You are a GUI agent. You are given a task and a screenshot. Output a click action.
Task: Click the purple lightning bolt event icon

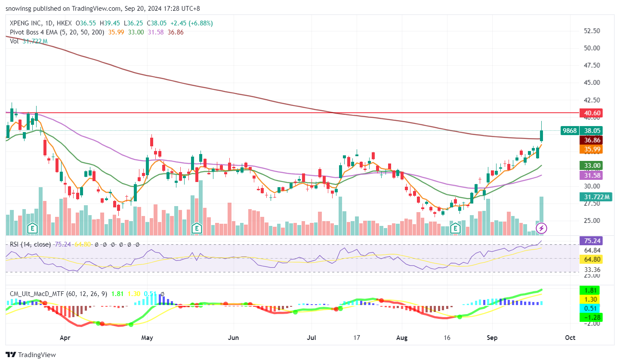[541, 228]
